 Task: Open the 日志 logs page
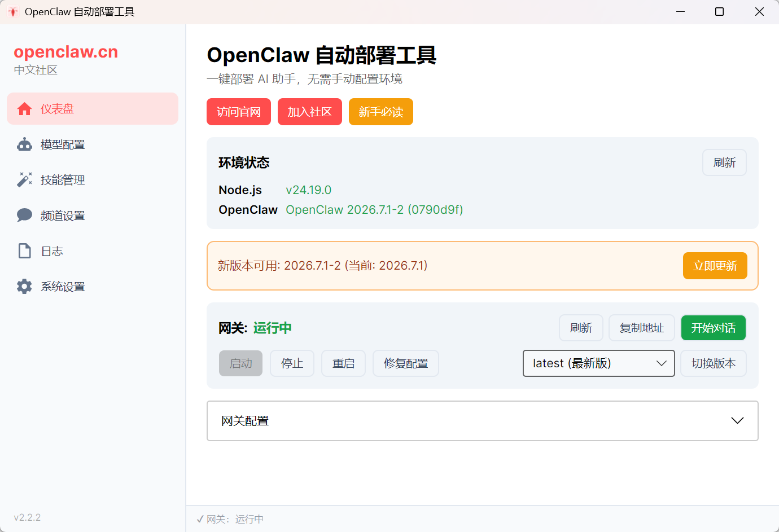(x=93, y=251)
